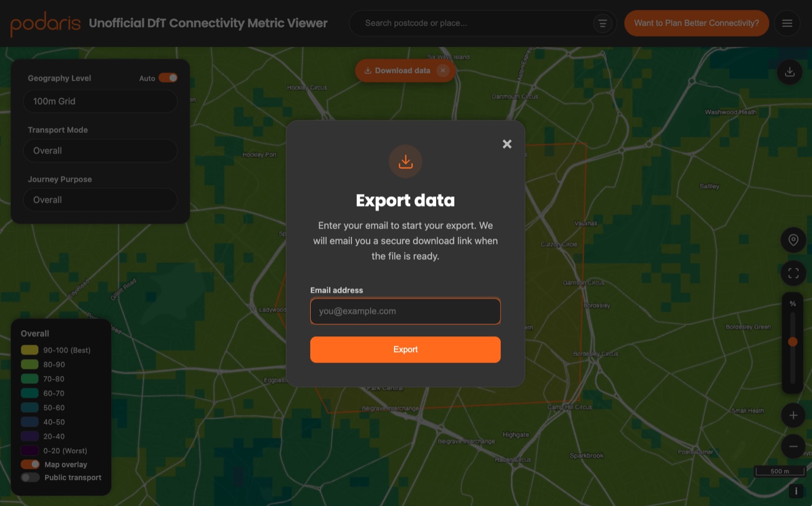Click the 70-80 legend swatch
The image size is (812, 506).
tap(30, 379)
